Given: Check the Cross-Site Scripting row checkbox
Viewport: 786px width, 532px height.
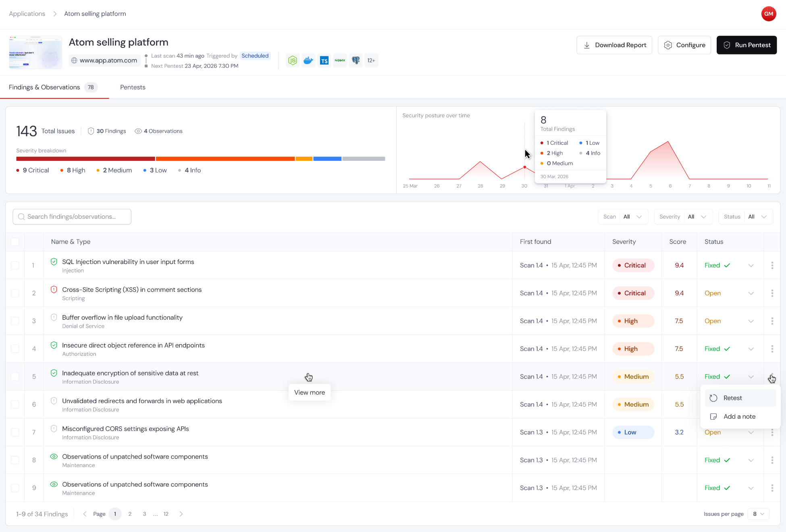Looking at the screenshot, I should tap(15, 293).
